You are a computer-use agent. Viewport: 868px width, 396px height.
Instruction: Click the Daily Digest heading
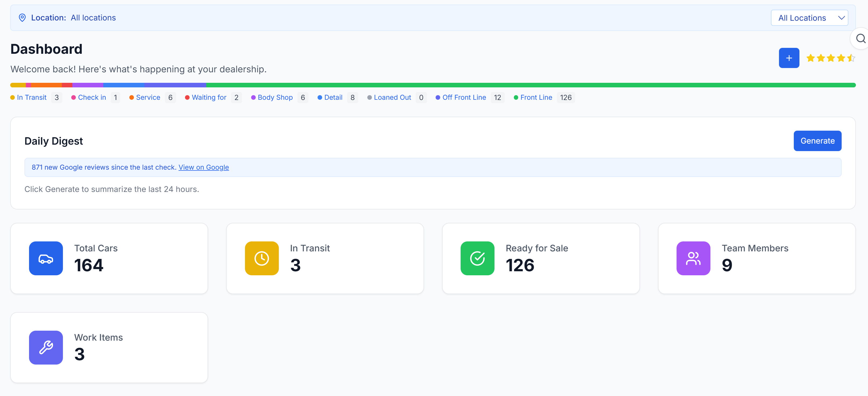54,141
